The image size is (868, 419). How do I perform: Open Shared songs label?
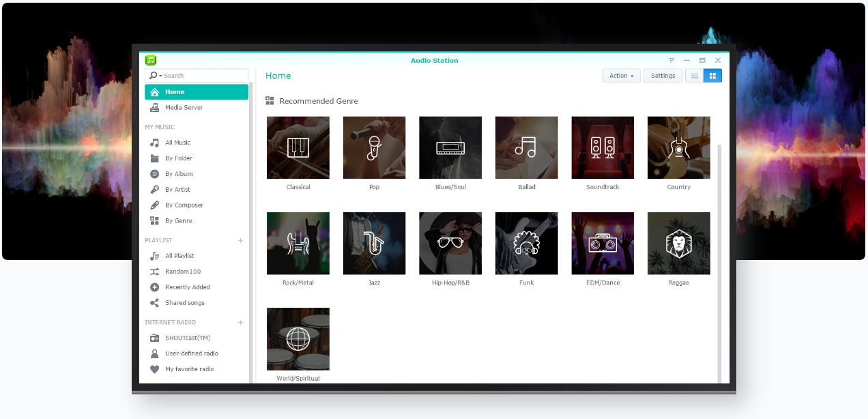click(x=185, y=303)
